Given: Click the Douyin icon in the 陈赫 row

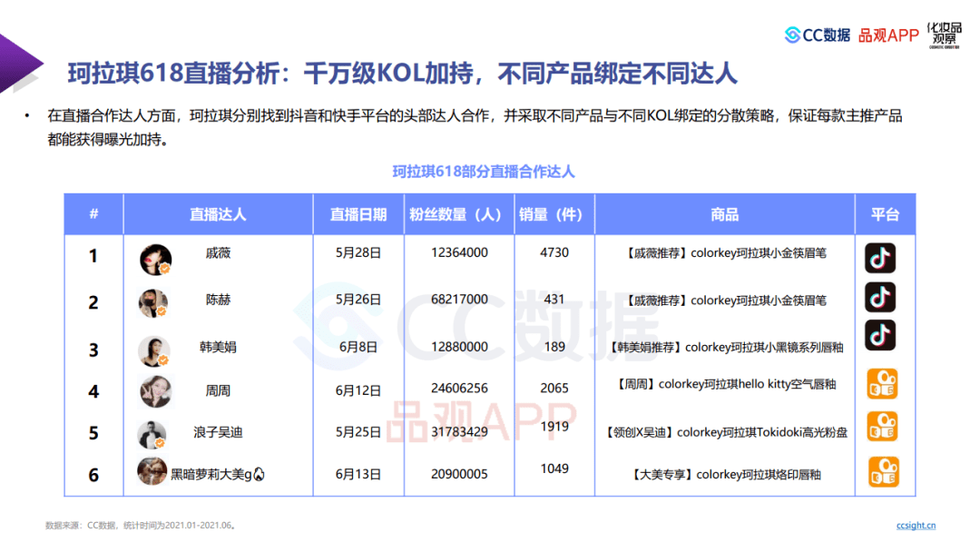Looking at the screenshot, I should pyautogui.click(x=880, y=297).
